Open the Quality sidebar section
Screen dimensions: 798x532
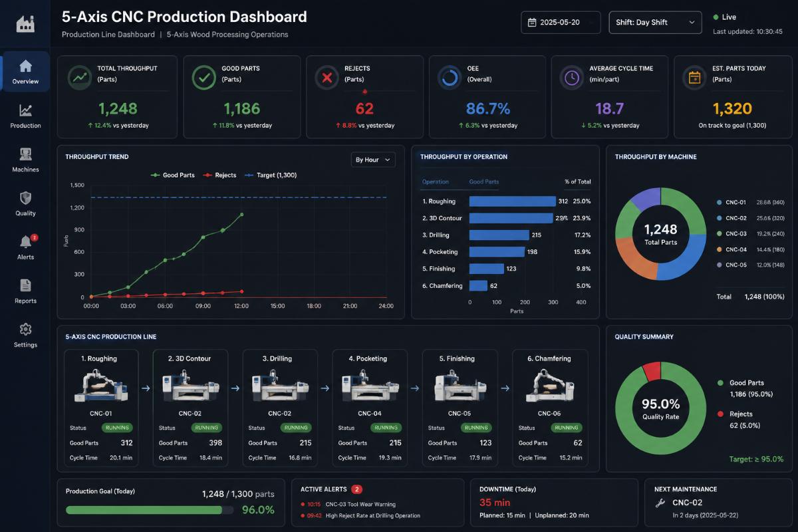[25, 203]
